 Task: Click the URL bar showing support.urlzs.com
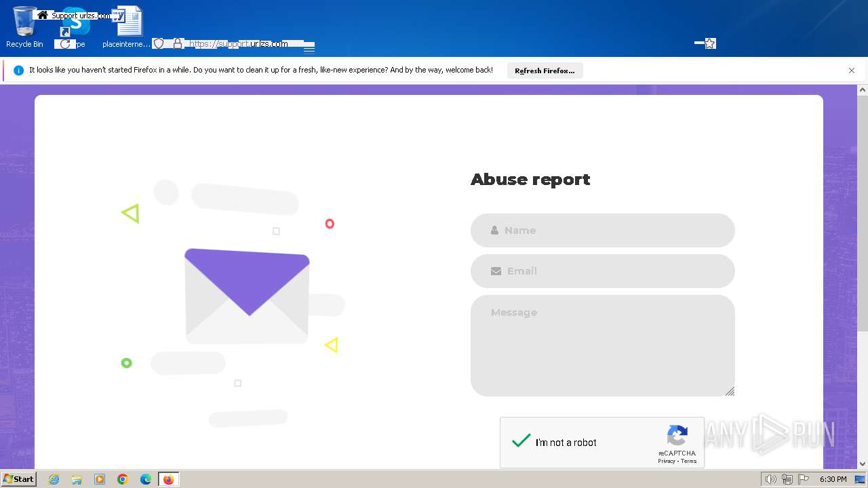239,43
